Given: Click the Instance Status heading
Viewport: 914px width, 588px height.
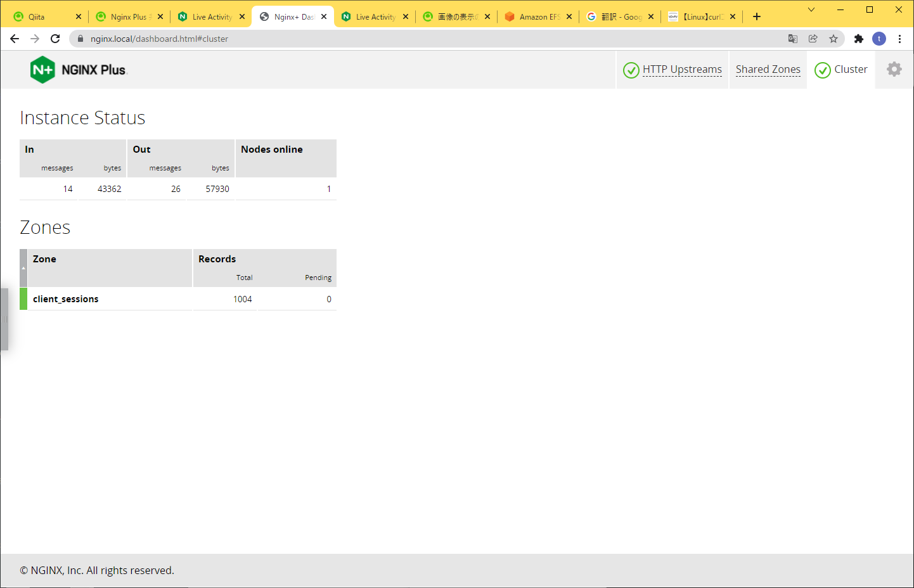Looking at the screenshot, I should pyautogui.click(x=82, y=118).
